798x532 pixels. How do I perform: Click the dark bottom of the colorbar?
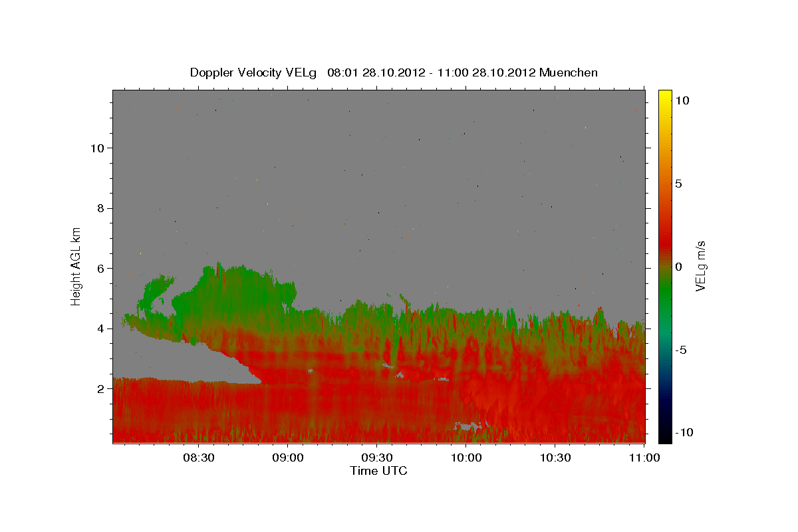(665, 434)
